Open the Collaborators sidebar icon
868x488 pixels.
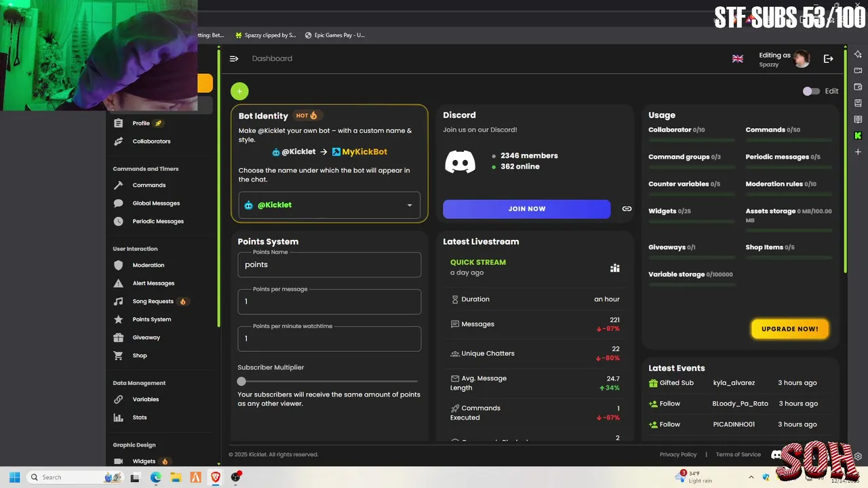pos(119,142)
